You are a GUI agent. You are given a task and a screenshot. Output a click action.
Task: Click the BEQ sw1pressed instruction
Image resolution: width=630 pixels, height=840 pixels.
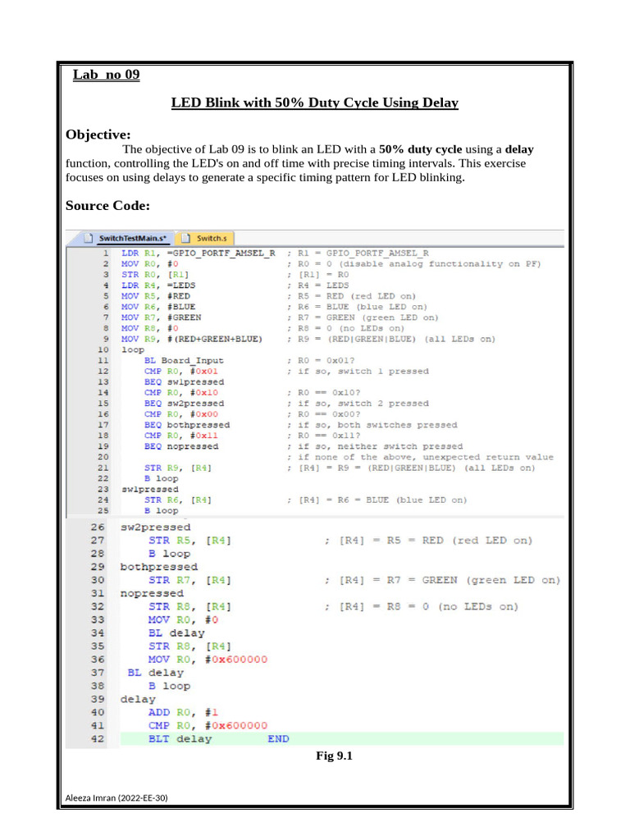[x=184, y=381]
